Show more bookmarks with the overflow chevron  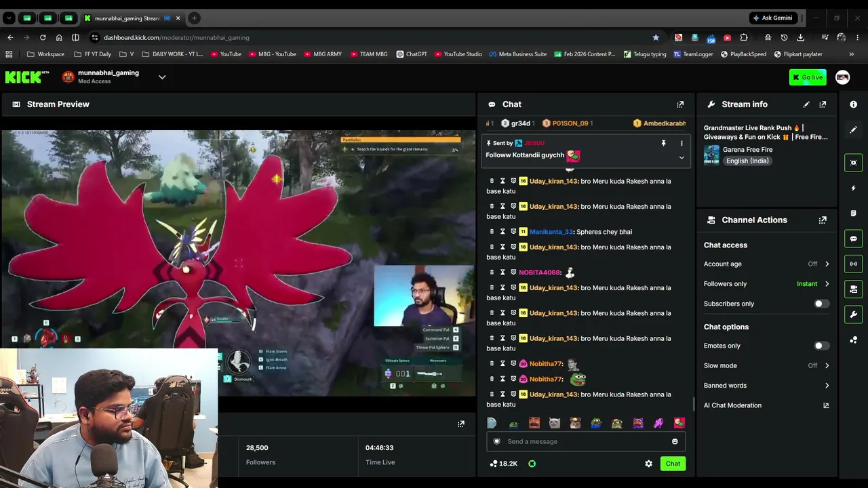click(x=851, y=54)
